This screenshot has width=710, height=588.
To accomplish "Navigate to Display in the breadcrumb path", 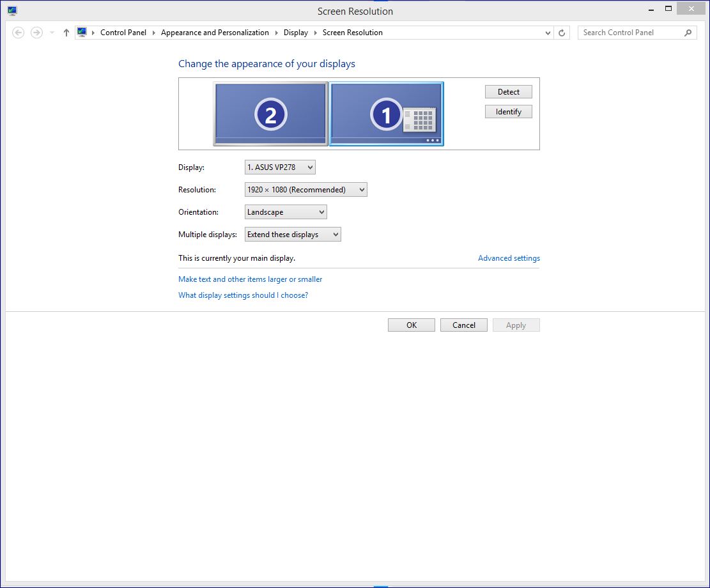I will tap(295, 32).
